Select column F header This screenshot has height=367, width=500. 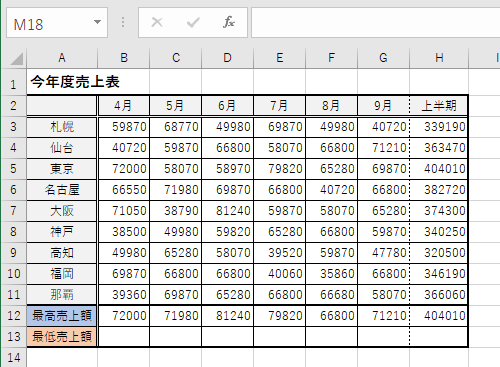(332, 58)
